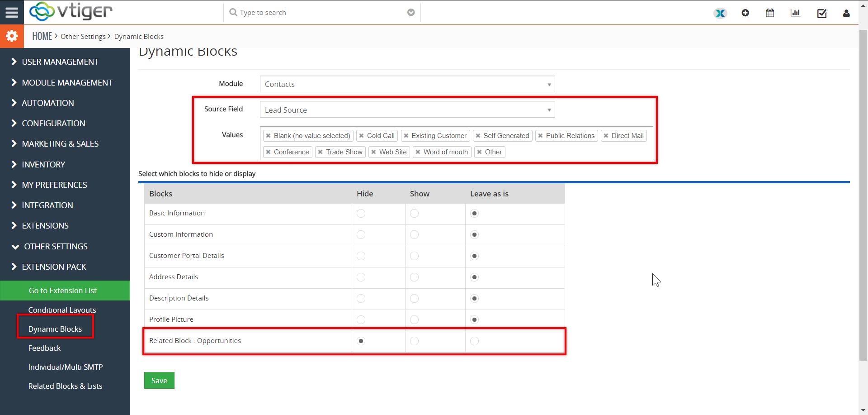Expand MARKETING & SALES section
The image size is (868, 415).
pyautogui.click(x=55, y=144)
